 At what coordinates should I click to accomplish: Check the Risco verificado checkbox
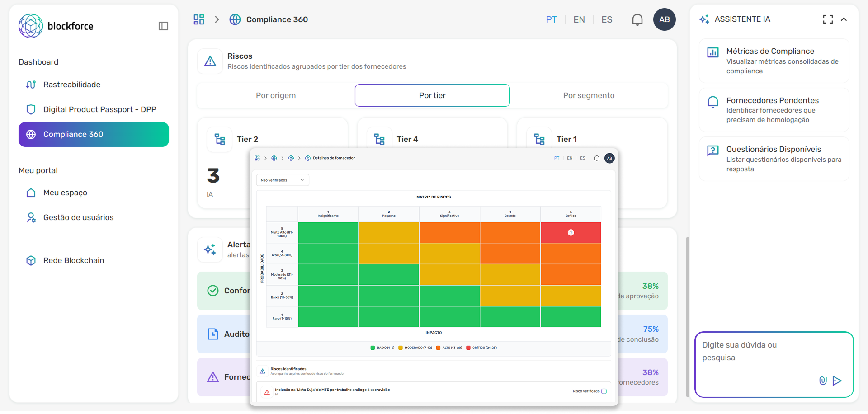click(x=604, y=391)
